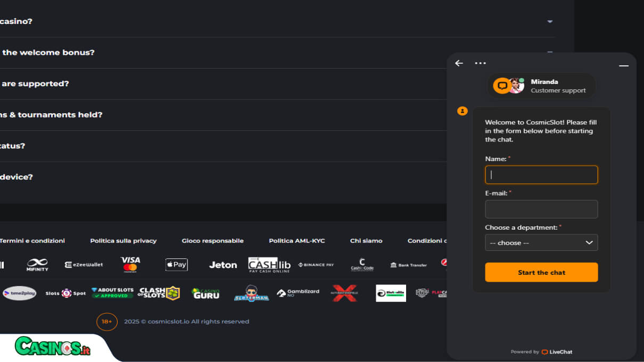The image size is (644, 362).
Task: Open the Politica AML-KYC link
Action: [296, 241]
